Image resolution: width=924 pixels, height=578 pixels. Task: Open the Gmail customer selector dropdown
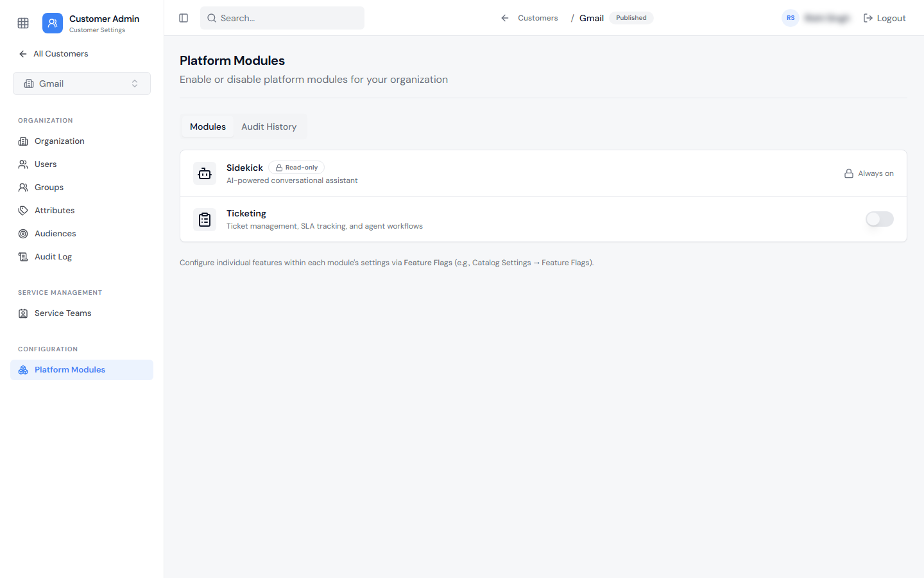(x=81, y=83)
